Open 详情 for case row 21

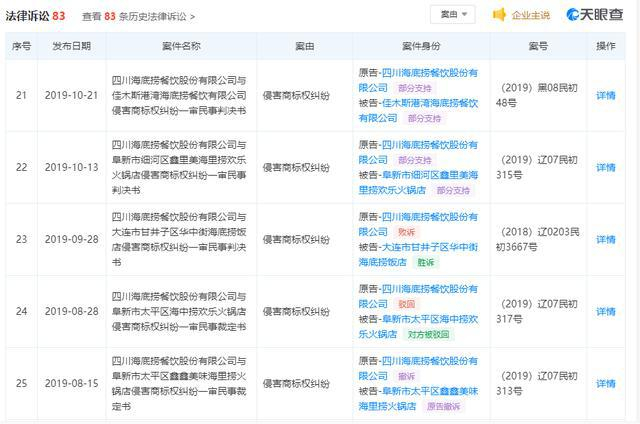coord(606,95)
